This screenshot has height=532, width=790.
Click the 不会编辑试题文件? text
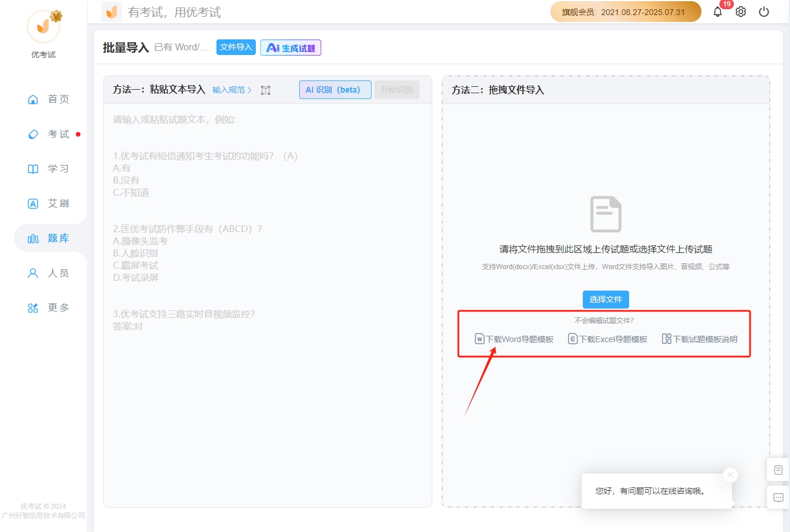[x=604, y=320]
